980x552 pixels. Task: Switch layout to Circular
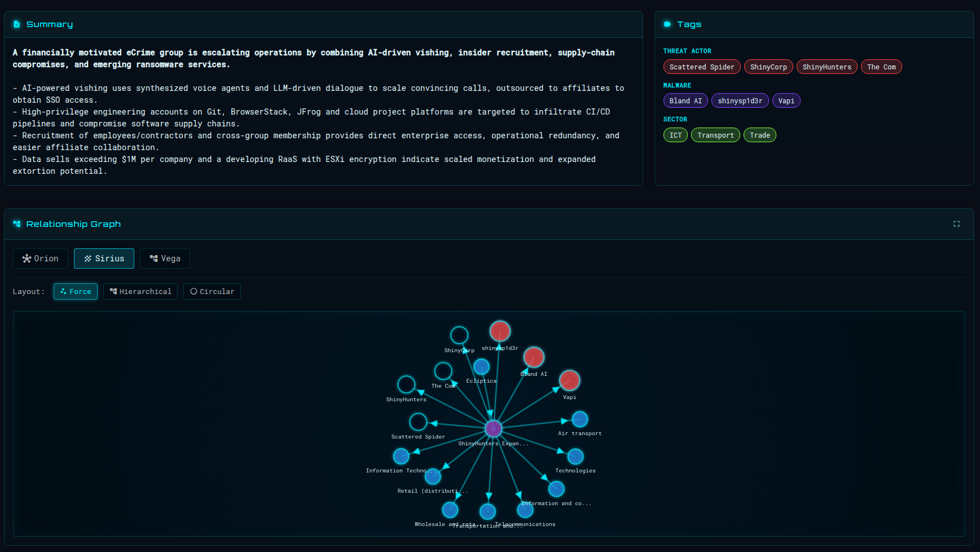[x=212, y=291]
